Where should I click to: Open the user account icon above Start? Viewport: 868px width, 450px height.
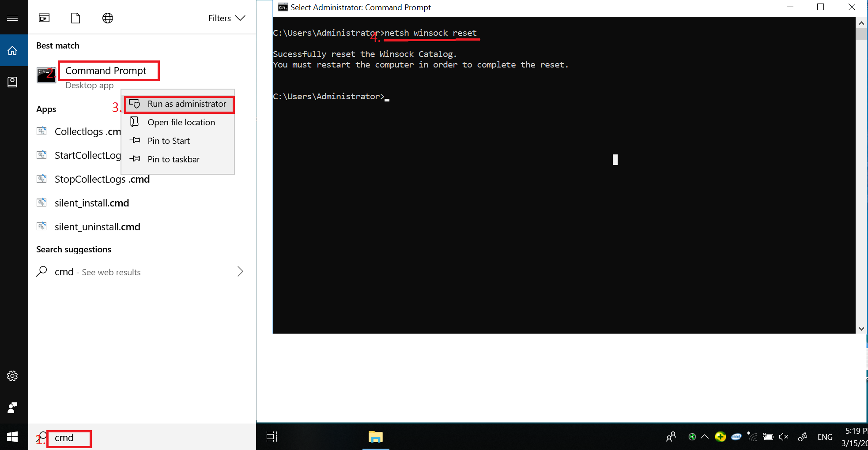(12, 407)
